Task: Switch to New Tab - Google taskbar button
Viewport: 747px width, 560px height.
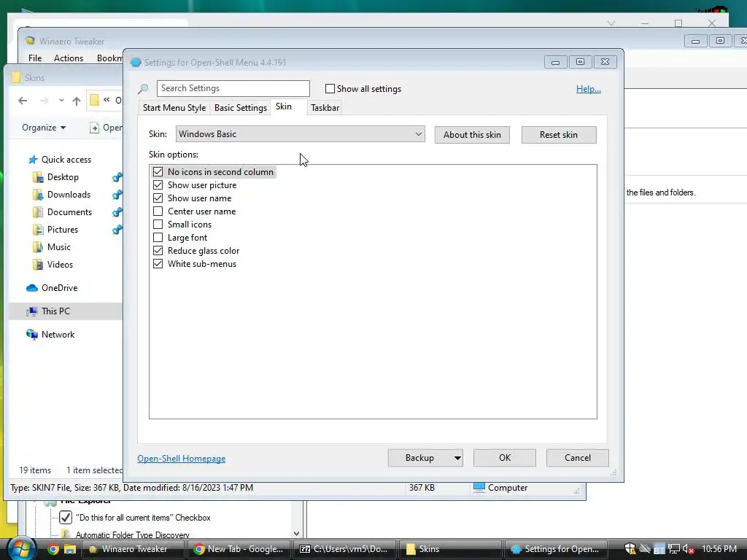Action: click(239, 549)
